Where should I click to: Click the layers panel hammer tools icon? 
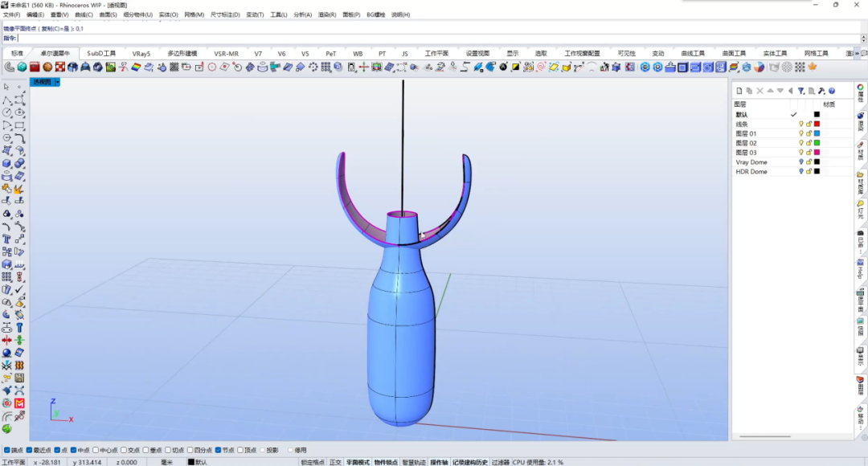pyautogui.click(x=821, y=91)
